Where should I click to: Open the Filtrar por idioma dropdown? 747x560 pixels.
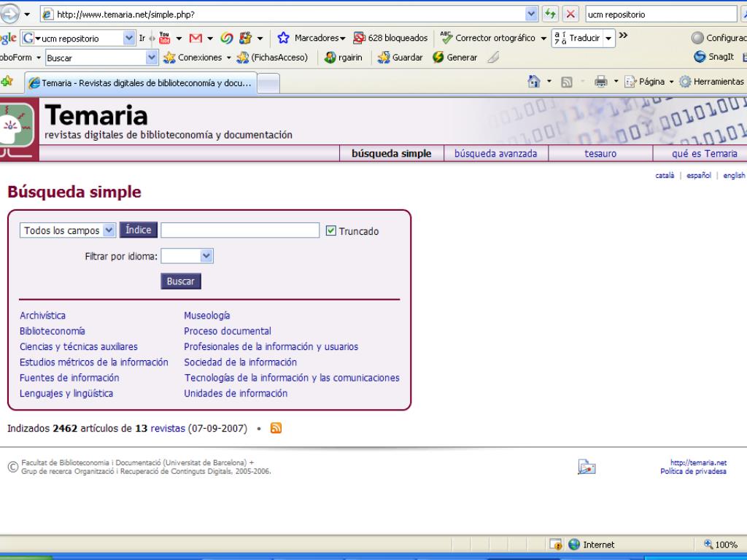click(187, 256)
